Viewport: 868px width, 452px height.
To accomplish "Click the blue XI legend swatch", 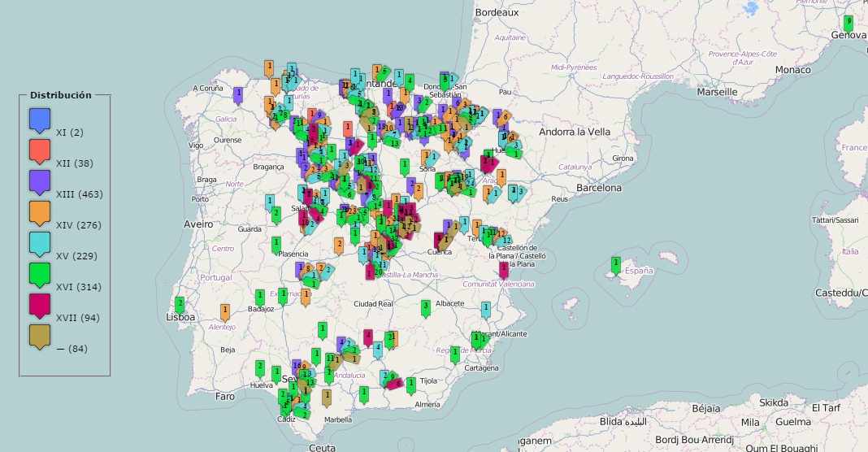I will pyautogui.click(x=40, y=121).
